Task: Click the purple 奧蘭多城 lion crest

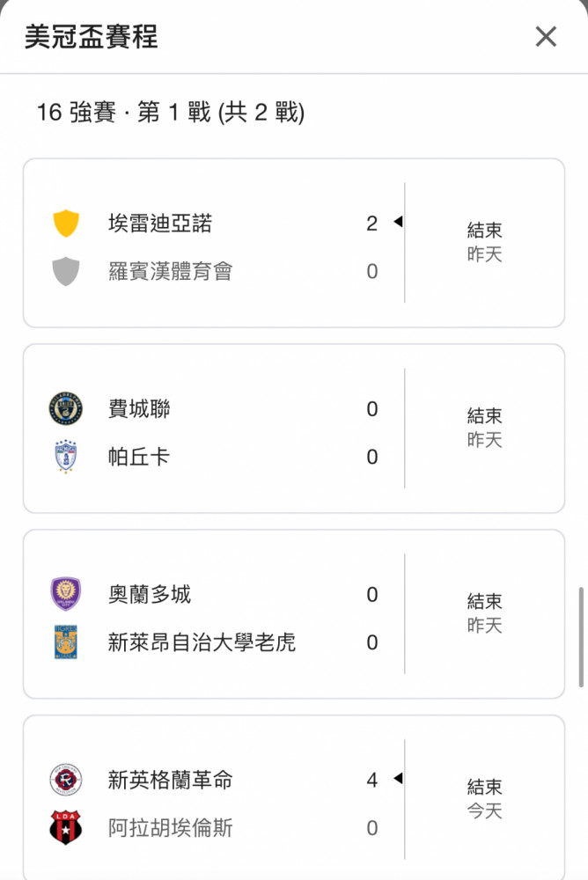Action: 66,594
